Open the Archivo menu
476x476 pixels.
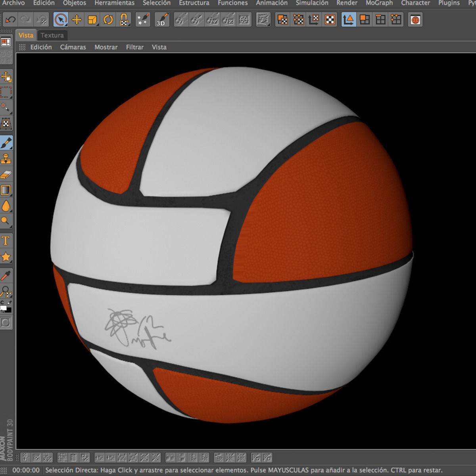(x=13, y=3)
